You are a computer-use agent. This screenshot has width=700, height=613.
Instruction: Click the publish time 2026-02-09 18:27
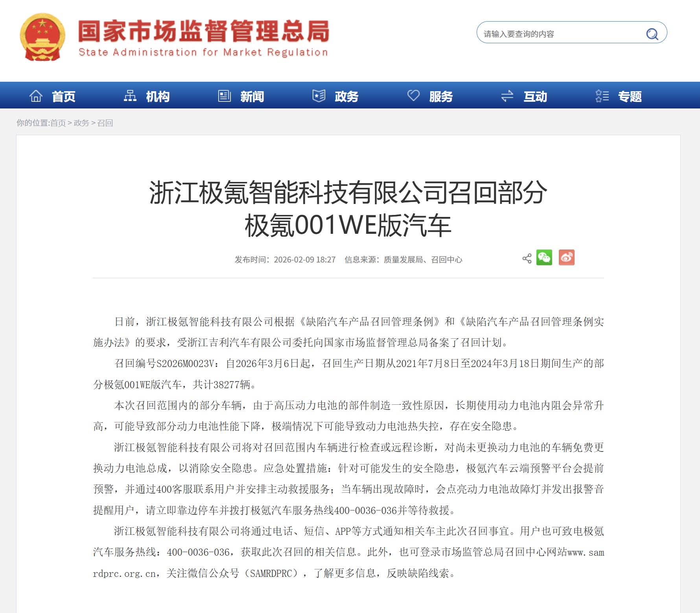click(305, 260)
